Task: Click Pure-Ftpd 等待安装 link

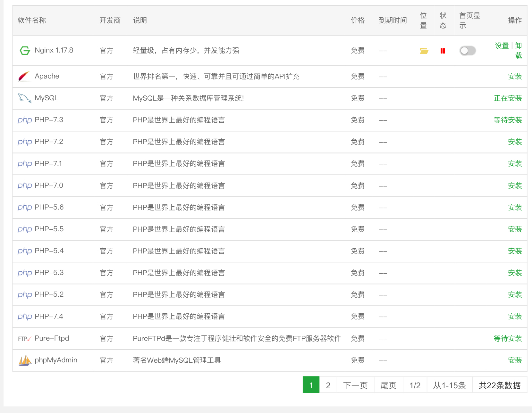Action: click(508, 339)
